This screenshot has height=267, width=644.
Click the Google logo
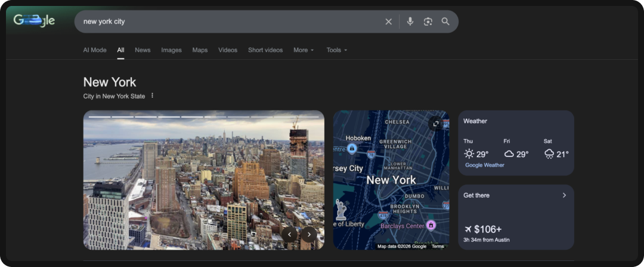[x=34, y=20]
